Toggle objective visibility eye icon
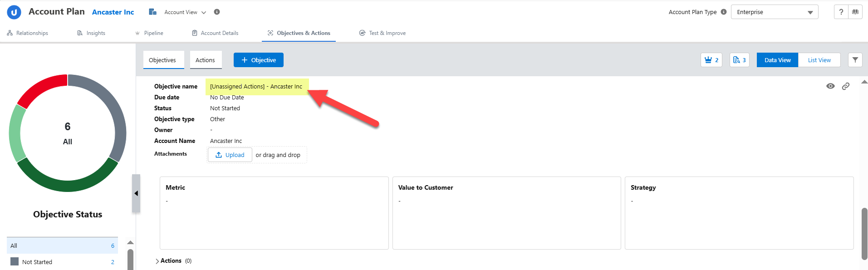The image size is (868, 270). click(830, 86)
